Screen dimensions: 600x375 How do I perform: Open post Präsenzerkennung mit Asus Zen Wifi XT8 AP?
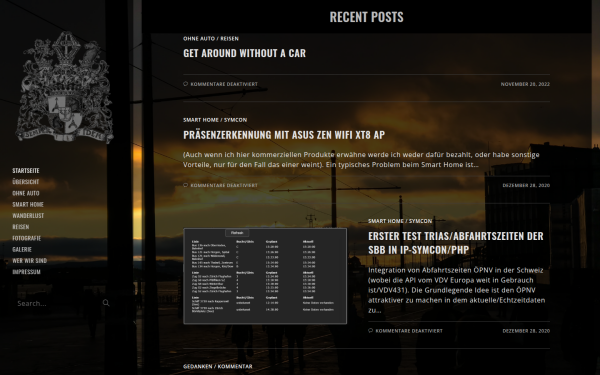pyautogui.click(x=284, y=135)
